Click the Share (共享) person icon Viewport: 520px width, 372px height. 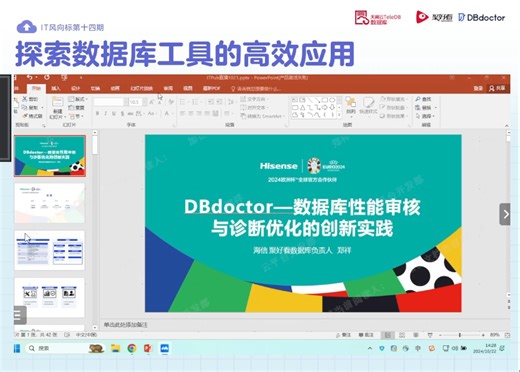tap(492, 88)
